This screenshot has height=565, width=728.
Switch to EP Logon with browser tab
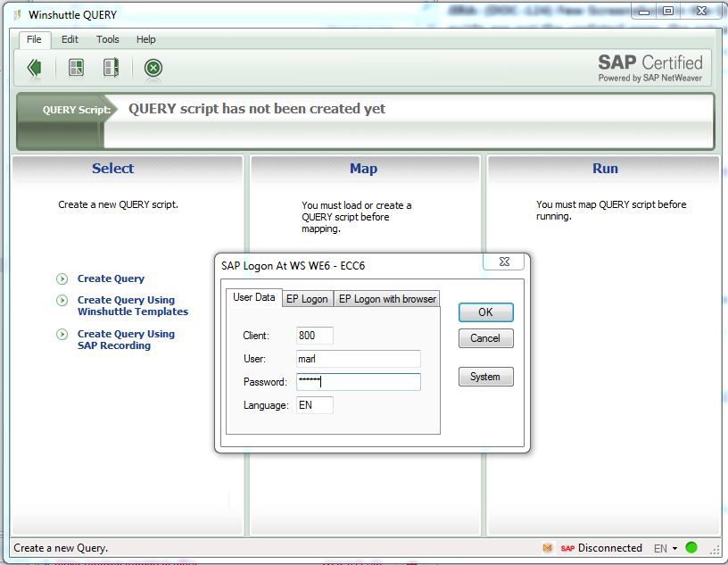click(387, 299)
